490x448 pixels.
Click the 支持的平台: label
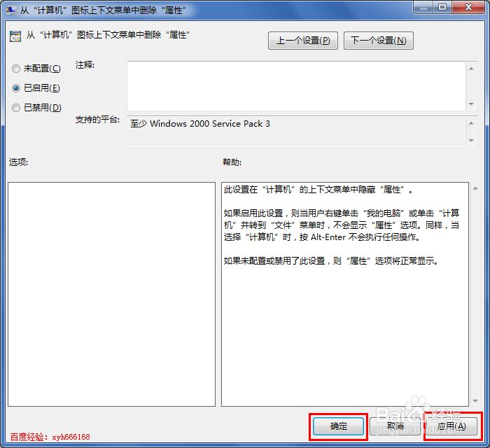click(x=97, y=119)
